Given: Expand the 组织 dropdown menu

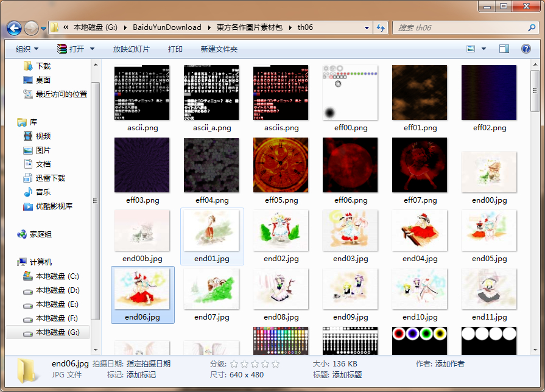Looking at the screenshot, I should [x=27, y=49].
